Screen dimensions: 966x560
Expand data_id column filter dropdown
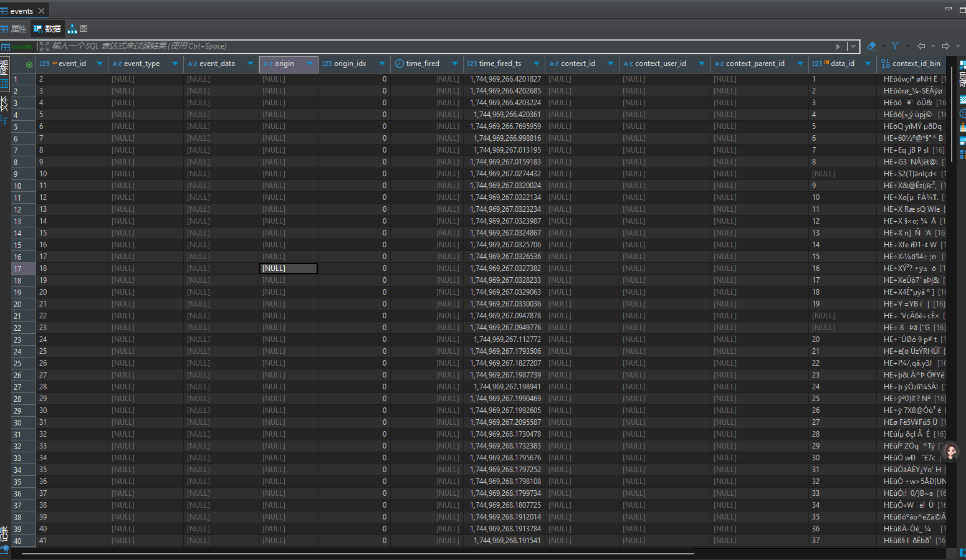click(x=868, y=64)
